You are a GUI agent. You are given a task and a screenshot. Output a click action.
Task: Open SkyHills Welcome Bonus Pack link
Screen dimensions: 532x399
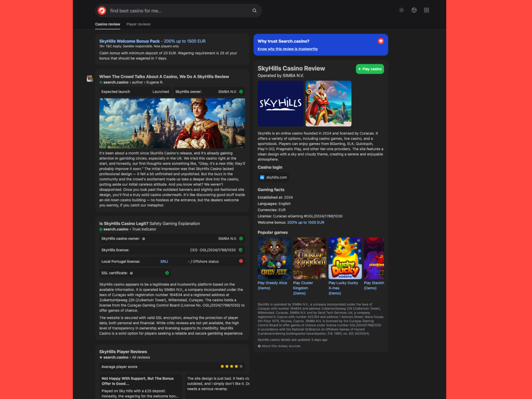pos(152,41)
